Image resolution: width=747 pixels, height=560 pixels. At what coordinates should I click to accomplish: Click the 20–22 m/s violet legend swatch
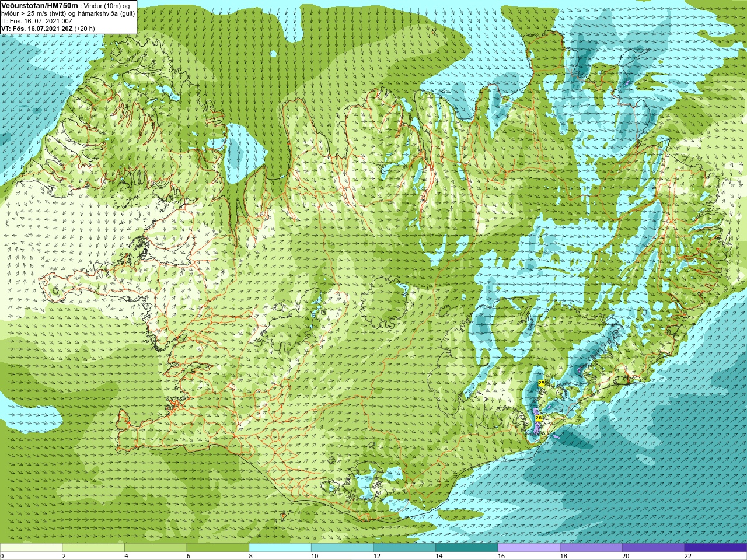[654, 548]
